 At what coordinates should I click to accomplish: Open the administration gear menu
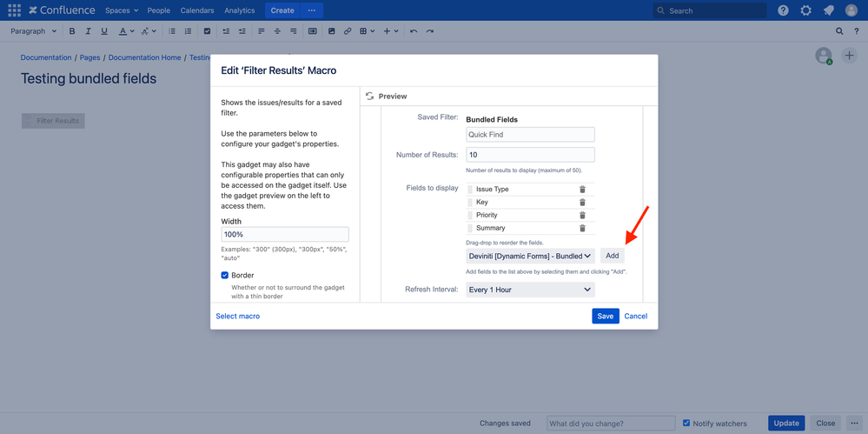pos(806,10)
